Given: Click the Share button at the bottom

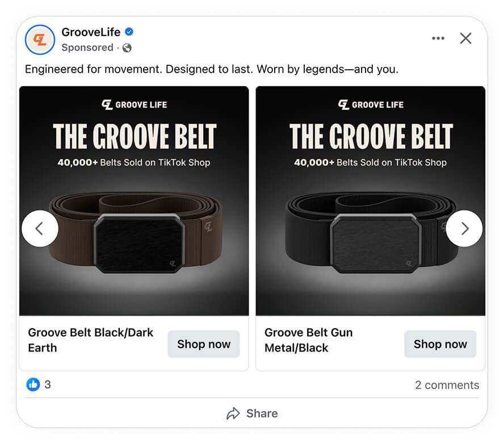Looking at the screenshot, I should (252, 413).
